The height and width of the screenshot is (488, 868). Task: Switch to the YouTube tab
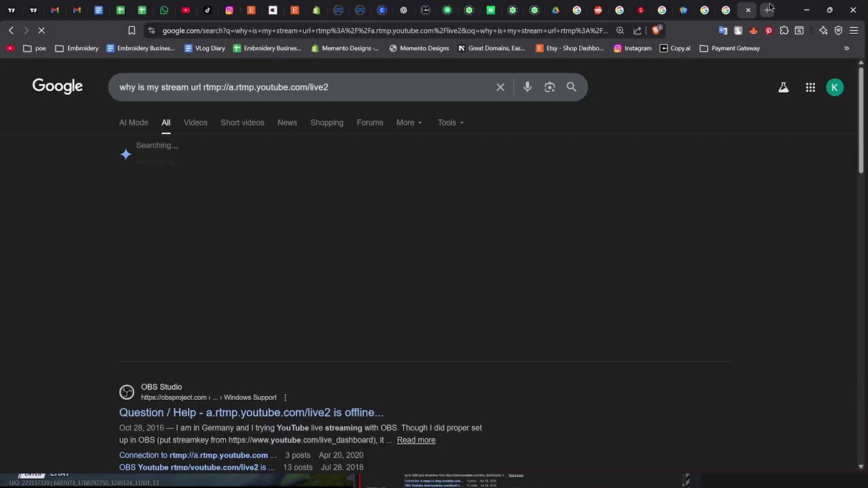[x=186, y=10]
